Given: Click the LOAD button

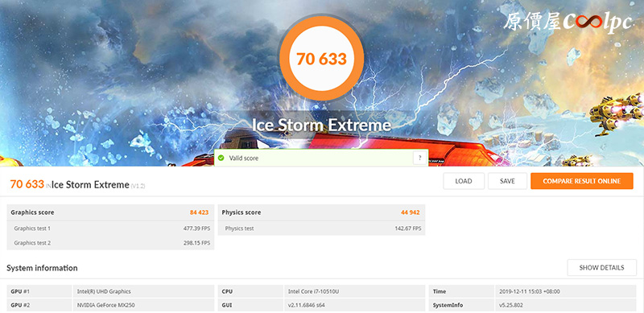Looking at the screenshot, I should [464, 181].
